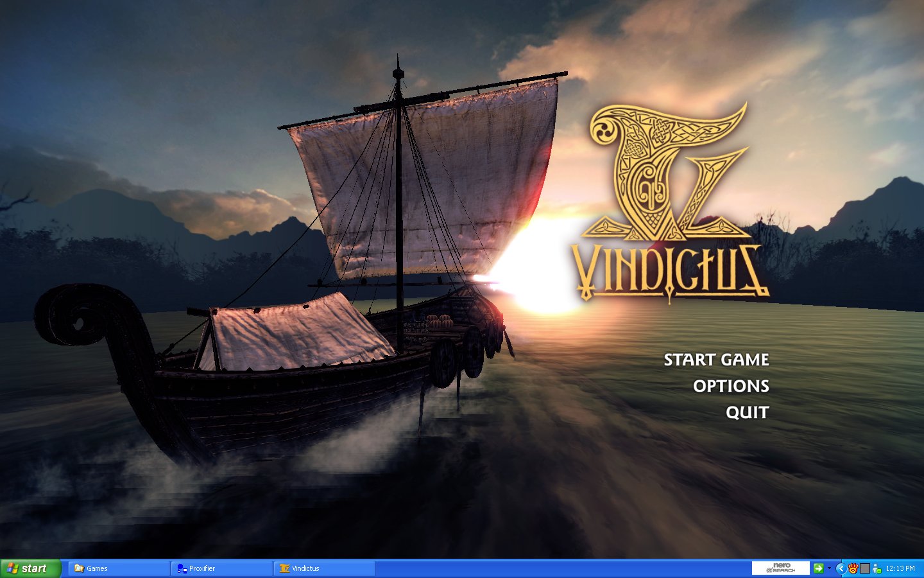
Task: Switch to the Proxifier taskbar window
Action: coord(221,568)
